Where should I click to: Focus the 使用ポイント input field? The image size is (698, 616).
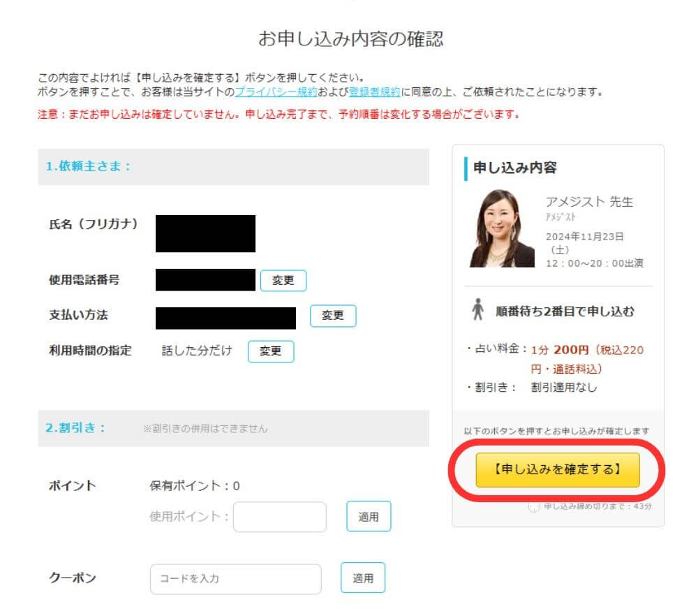(280, 517)
